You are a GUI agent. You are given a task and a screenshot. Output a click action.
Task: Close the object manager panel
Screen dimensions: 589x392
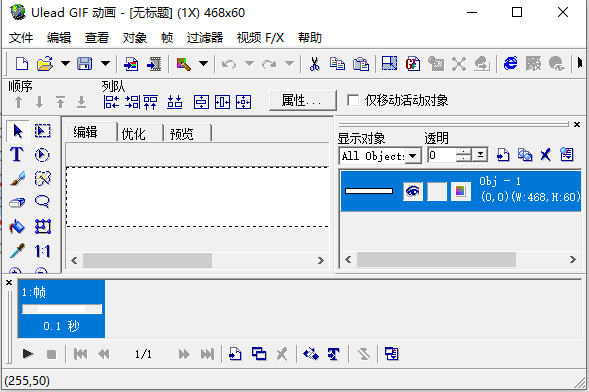pyautogui.click(x=577, y=124)
